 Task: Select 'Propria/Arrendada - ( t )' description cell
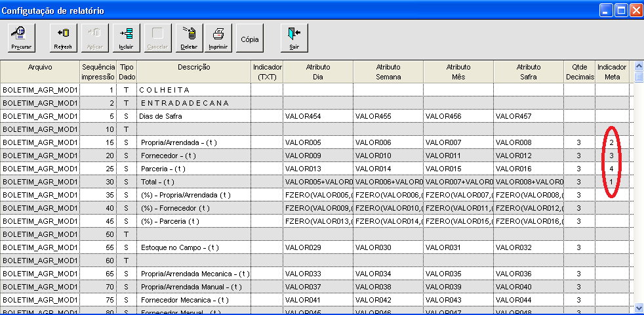[194, 142]
